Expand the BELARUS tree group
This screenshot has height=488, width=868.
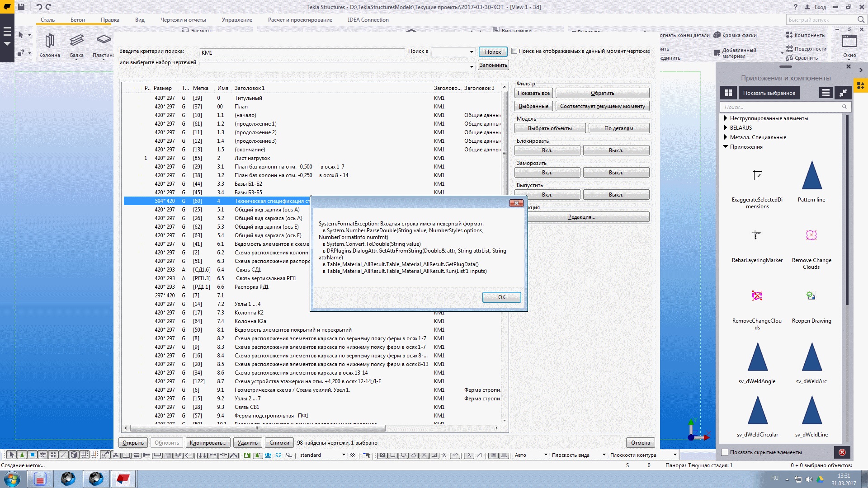pos(726,128)
